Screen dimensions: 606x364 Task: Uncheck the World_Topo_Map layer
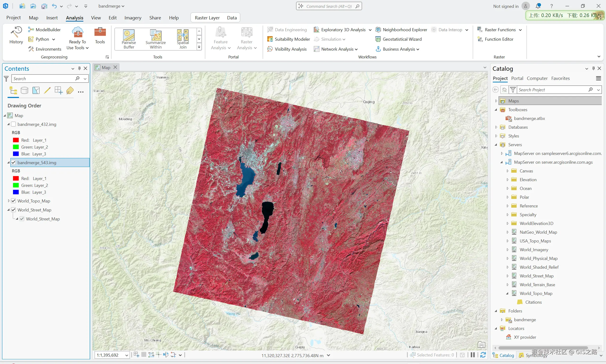coord(13,201)
